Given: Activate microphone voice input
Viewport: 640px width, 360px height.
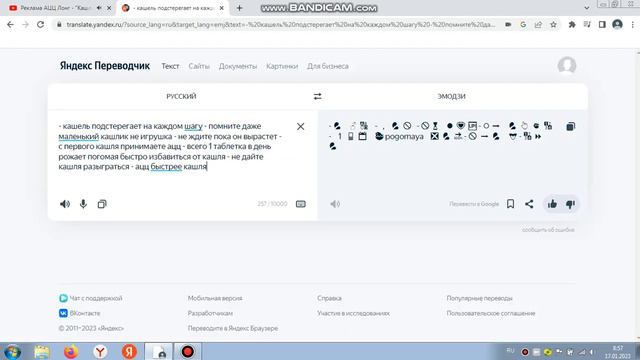Looking at the screenshot, I should click(83, 204).
